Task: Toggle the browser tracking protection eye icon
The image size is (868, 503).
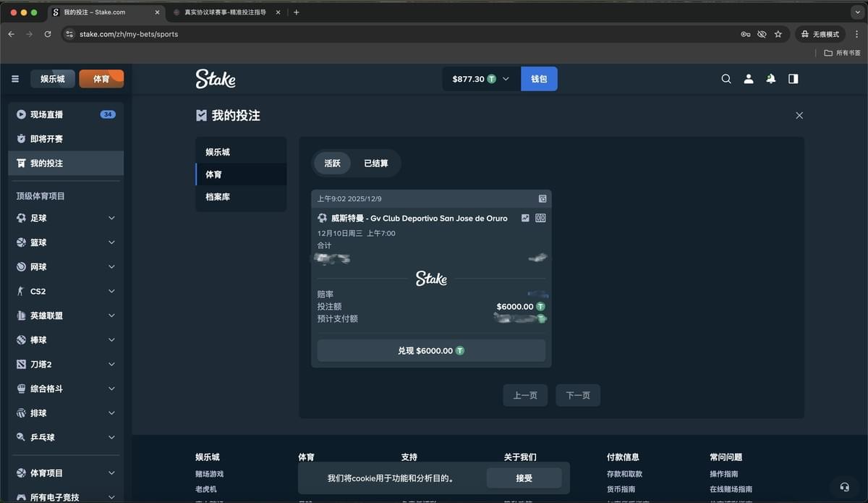Action: [762, 34]
